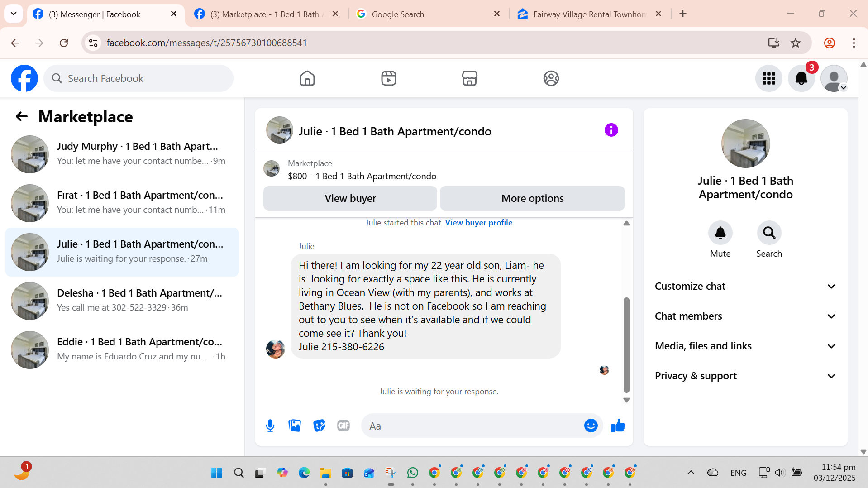The height and width of the screenshot is (488, 868).
Task: Click the chat scroll-down arrow
Action: 626,400
